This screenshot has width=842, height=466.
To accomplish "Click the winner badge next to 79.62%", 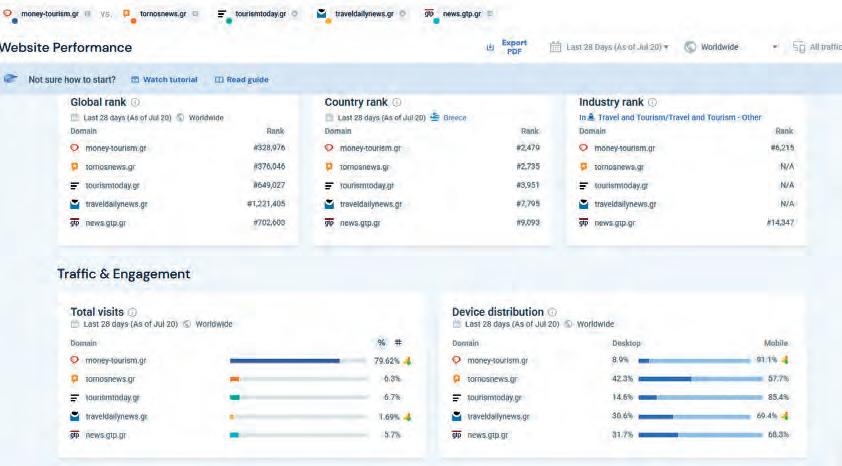I will [408, 361].
